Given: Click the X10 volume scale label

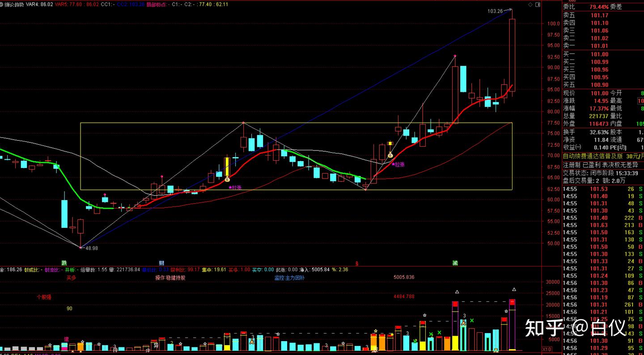Looking at the screenshot, I should (x=547, y=349).
